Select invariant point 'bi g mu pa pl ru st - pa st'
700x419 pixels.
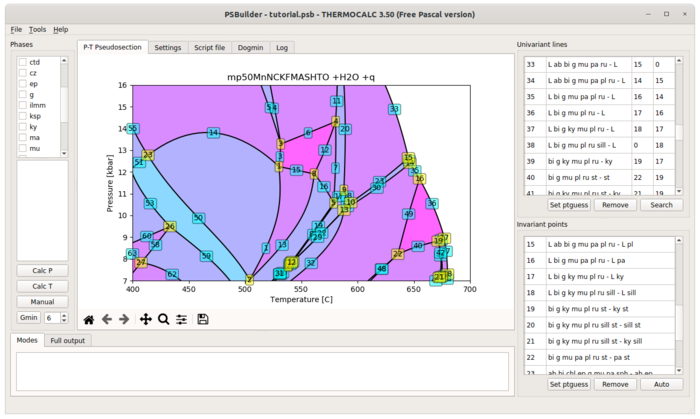(x=600, y=357)
